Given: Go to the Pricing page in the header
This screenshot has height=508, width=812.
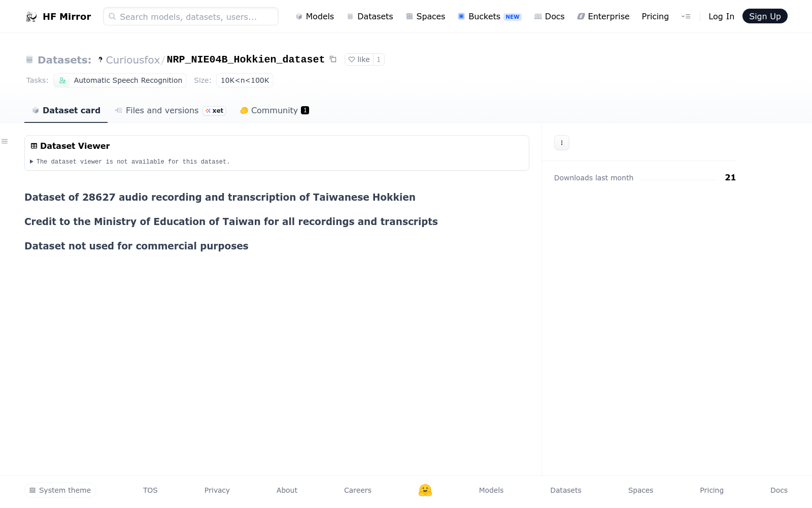Looking at the screenshot, I should coord(655,16).
